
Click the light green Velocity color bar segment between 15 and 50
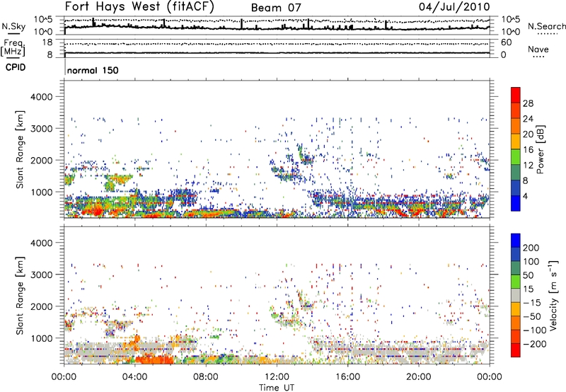click(x=516, y=282)
